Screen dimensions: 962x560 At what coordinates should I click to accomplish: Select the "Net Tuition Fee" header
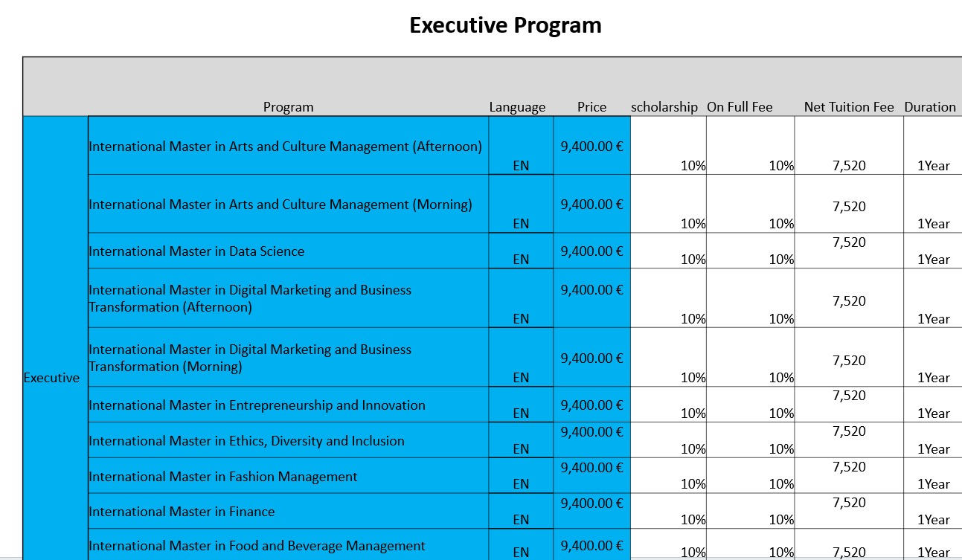click(x=849, y=107)
